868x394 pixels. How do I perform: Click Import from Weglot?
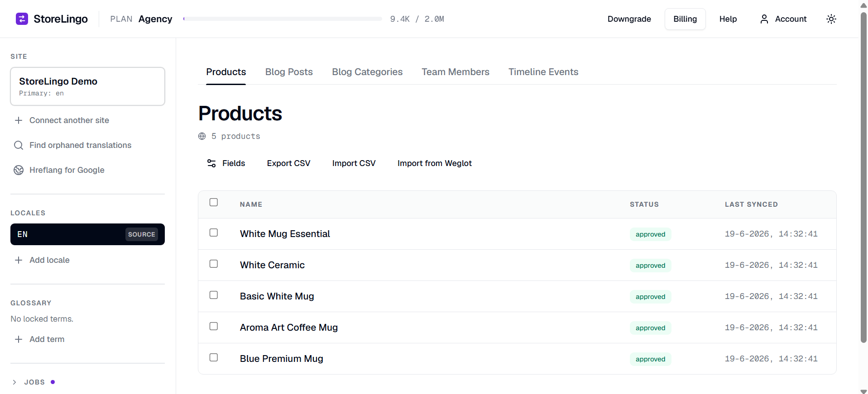pos(435,163)
